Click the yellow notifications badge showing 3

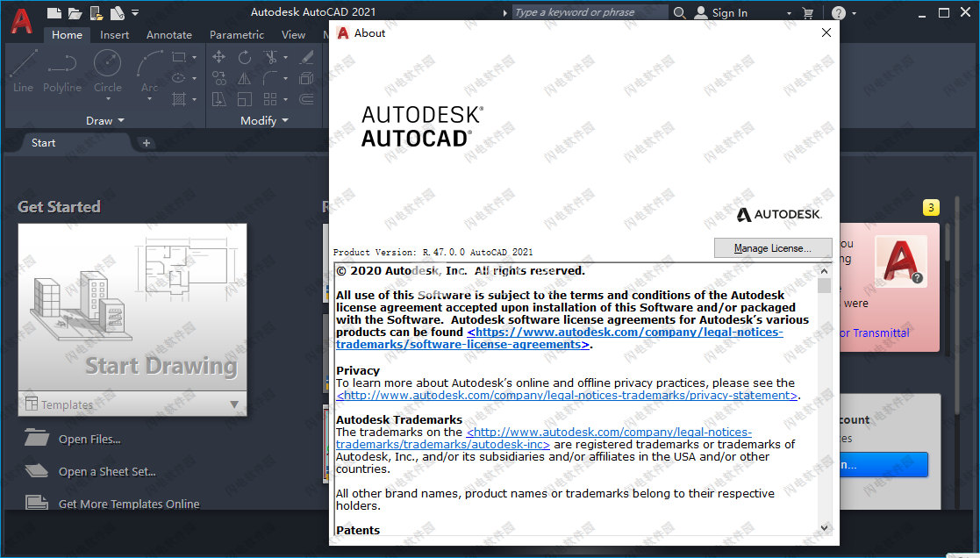(x=931, y=207)
